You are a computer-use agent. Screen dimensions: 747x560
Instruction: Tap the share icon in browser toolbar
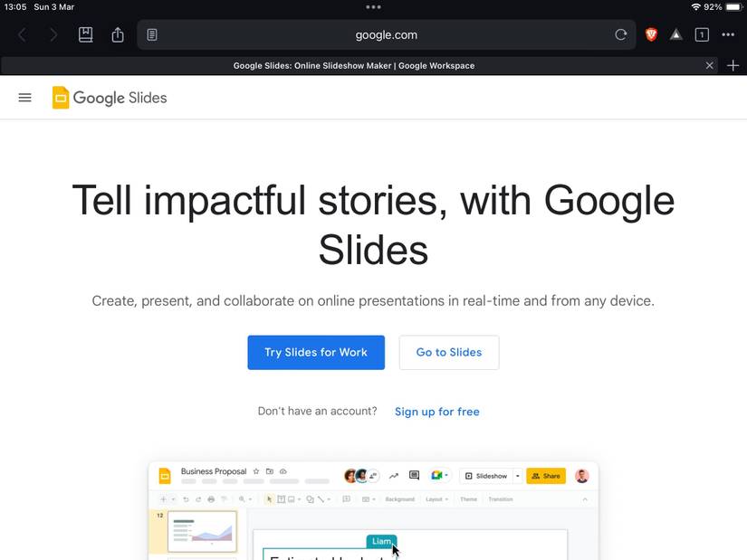click(118, 35)
